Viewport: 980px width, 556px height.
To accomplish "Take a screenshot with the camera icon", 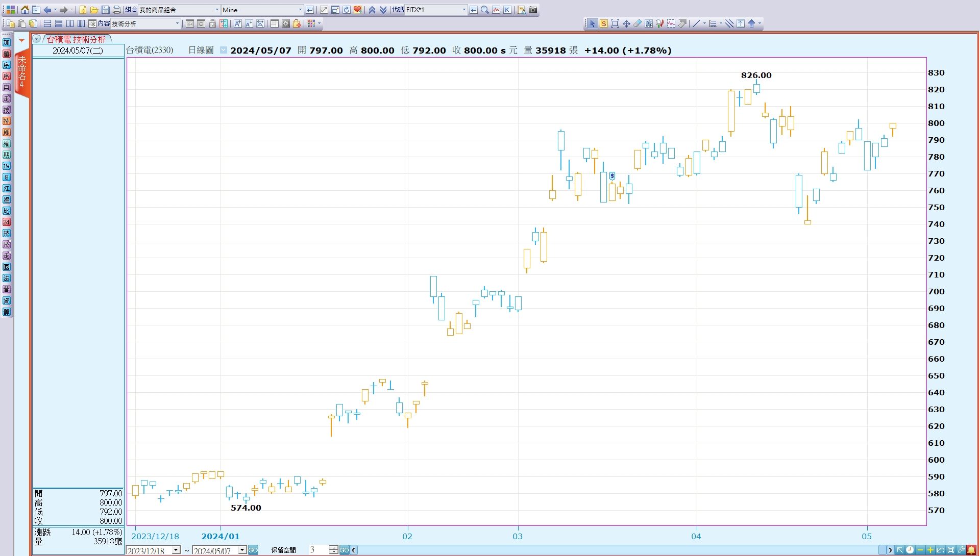I will click(533, 10).
